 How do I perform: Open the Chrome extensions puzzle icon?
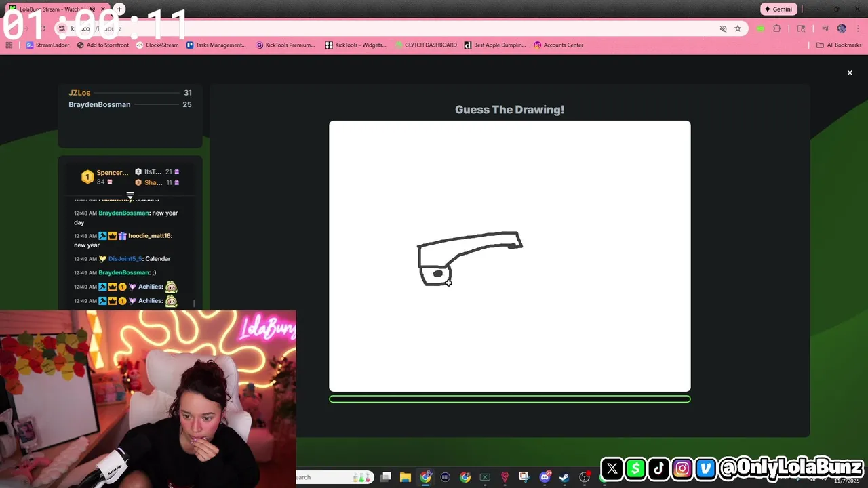pos(777,28)
